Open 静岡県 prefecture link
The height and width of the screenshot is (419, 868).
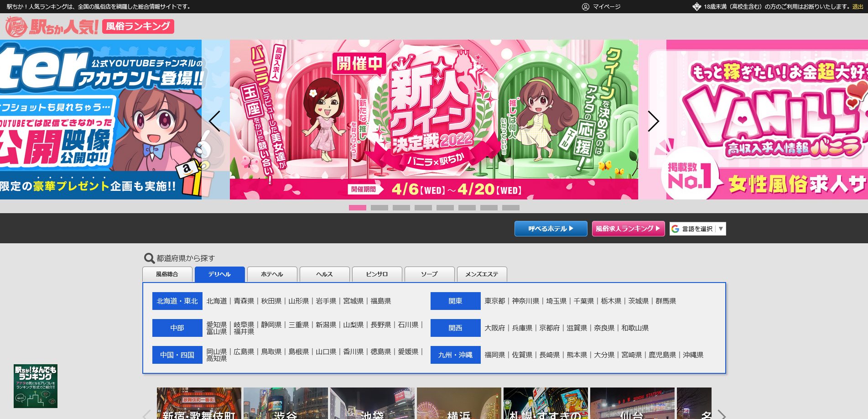271,325
